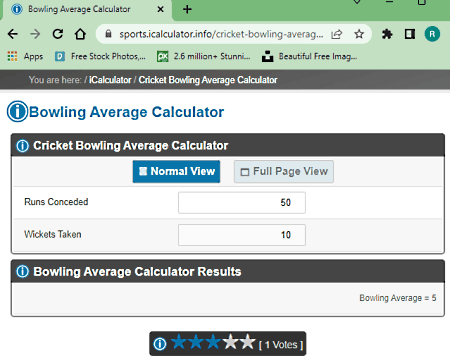
Task: Click info icon in rating bar
Action: pyautogui.click(x=160, y=344)
